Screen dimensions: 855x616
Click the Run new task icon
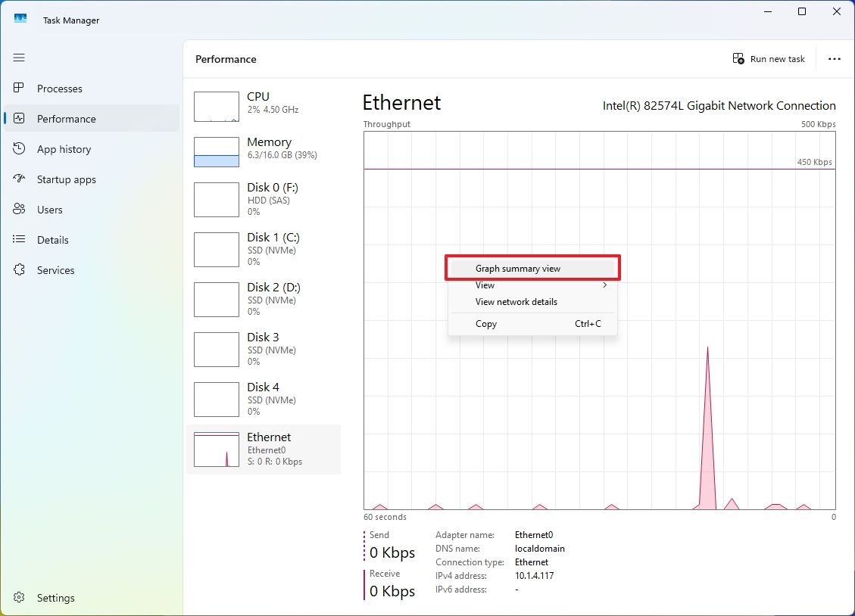point(737,58)
